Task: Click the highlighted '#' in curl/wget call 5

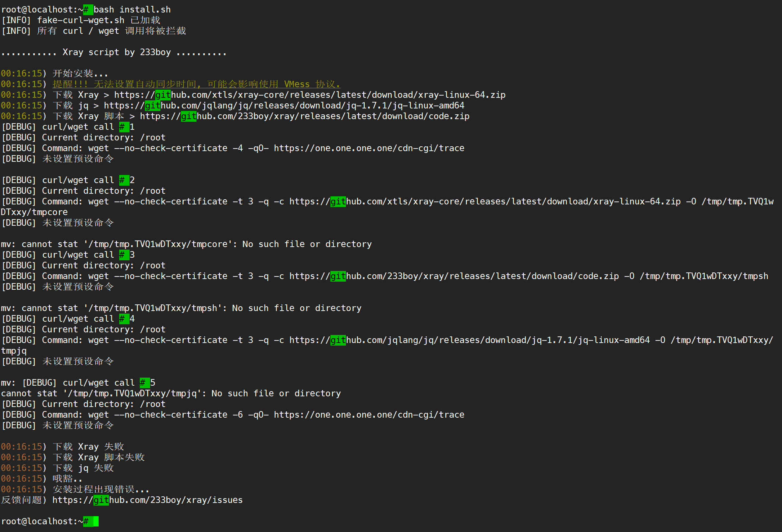Action: [x=143, y=383]
